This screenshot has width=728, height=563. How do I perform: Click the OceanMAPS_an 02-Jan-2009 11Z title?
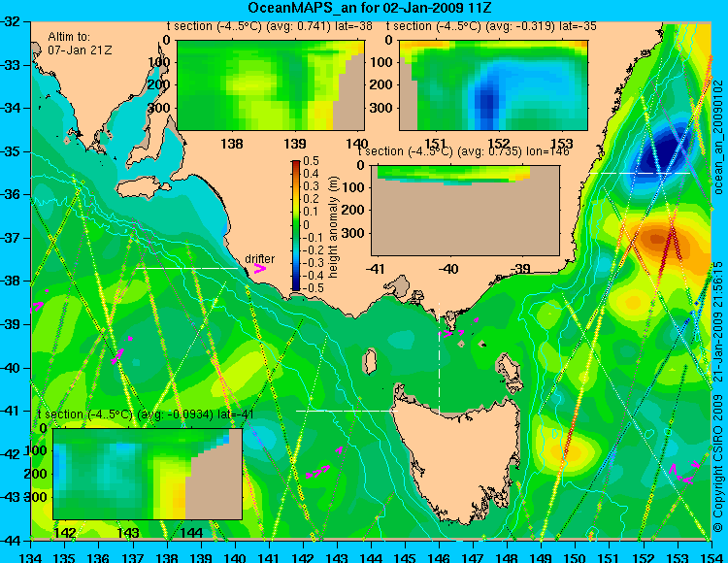tap(369, 8)
